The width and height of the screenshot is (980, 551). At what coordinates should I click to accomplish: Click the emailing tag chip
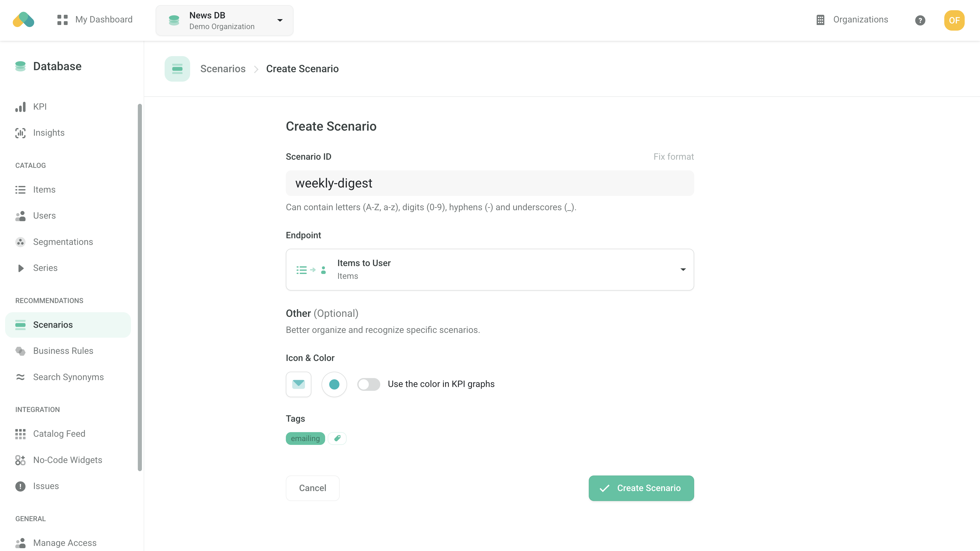(305, 439)
